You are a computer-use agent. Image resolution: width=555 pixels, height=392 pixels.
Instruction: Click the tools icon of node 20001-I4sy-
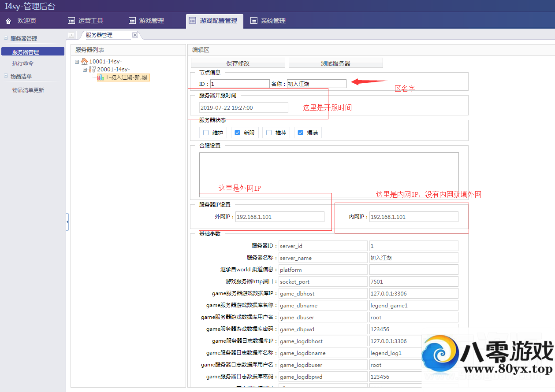point(92,70)
